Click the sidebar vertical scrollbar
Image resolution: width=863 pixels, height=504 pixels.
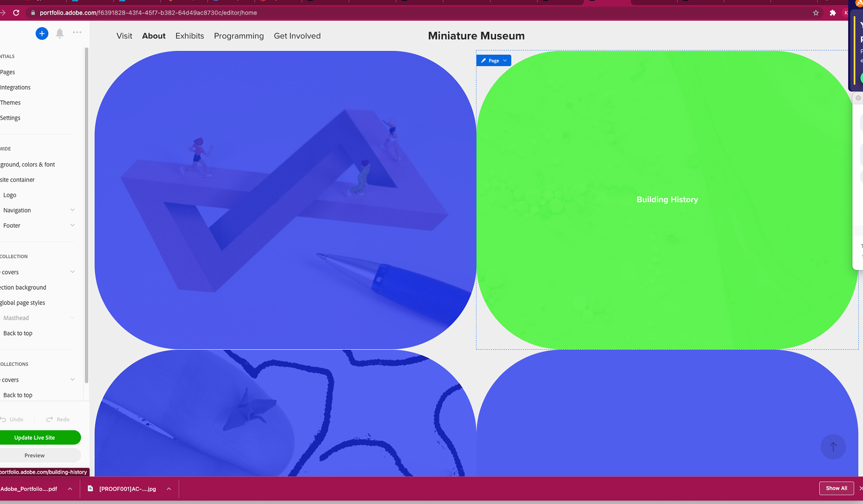pos(86,216)
